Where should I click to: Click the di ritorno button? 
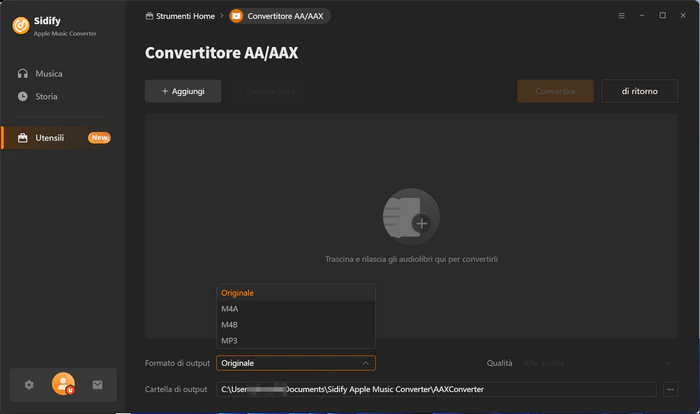639,91
